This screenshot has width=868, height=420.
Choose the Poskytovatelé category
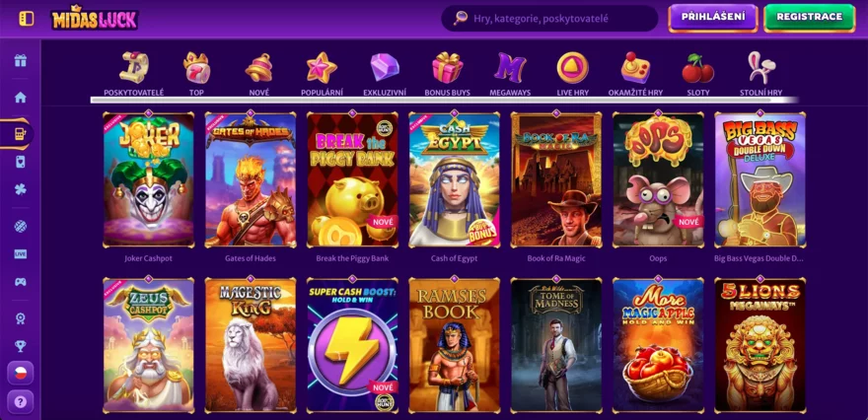(134, 74)
